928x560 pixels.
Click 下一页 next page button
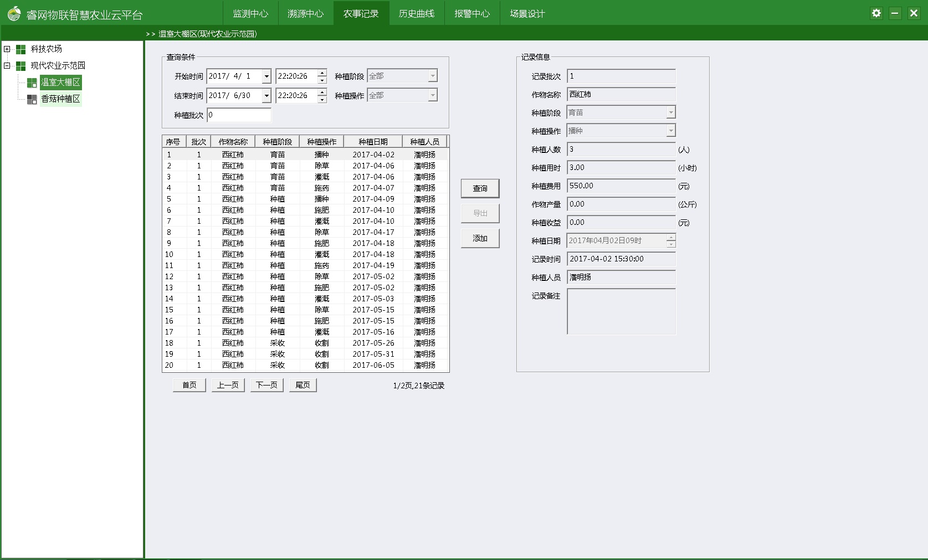tap(267, 385)
